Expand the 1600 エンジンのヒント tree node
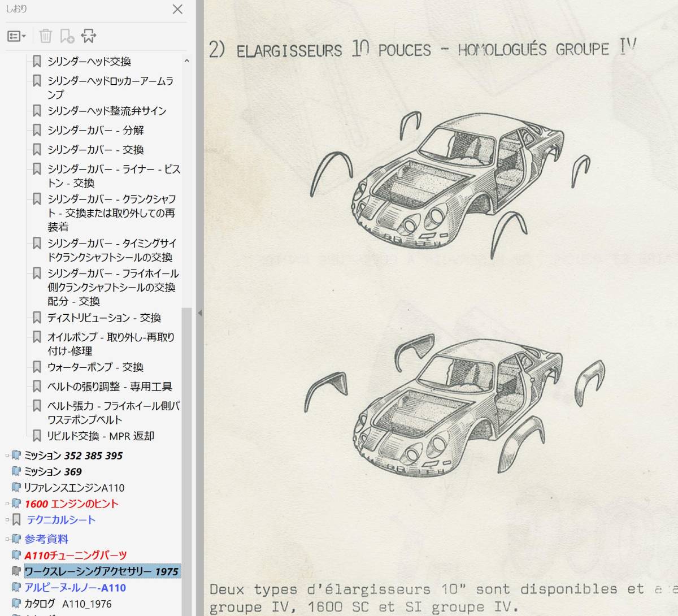 [x=7, y=504]
